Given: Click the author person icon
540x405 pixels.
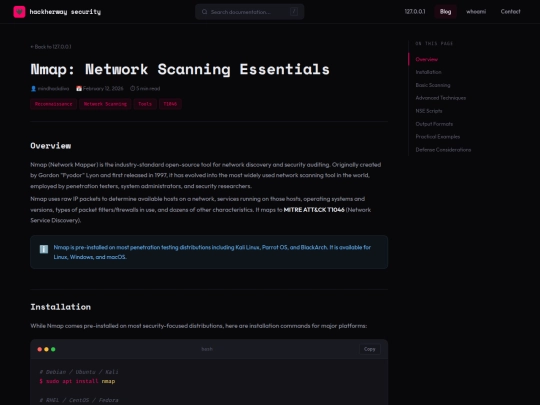Looking at the screenshot, I should [x=33, y=89].
